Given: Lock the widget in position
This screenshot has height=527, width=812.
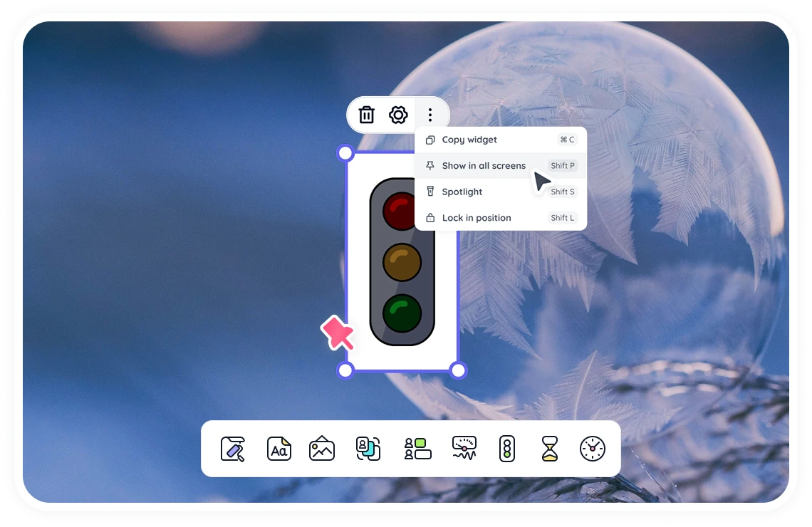Looking at the screenshot, I should pyautogui.click(x=477, y=217).
